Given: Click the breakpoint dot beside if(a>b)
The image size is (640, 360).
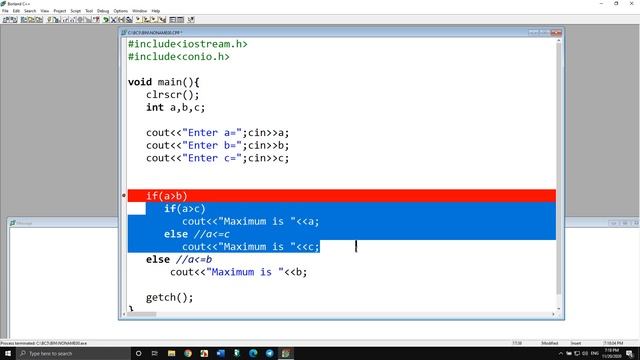Looking at the screenshot, I should [x=124, y=196].
